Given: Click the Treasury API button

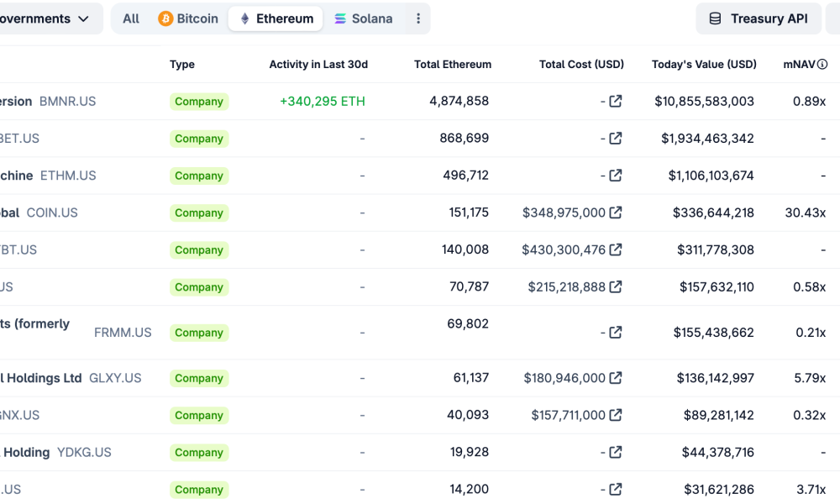Looking at the screenshot, I should pyautogui.click(x=759, y=18).
